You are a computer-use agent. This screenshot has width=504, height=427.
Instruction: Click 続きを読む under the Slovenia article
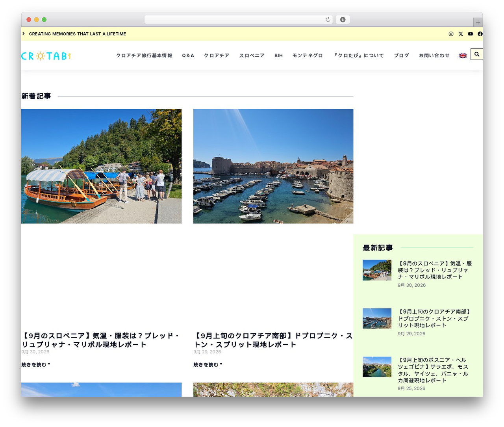click(36, 365)
